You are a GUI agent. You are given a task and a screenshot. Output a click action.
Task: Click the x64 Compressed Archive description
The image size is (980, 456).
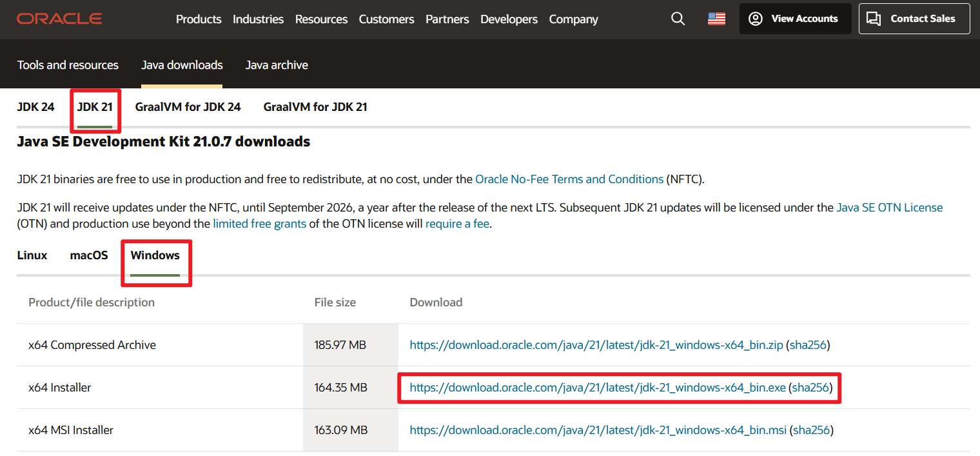pos(92,345)
